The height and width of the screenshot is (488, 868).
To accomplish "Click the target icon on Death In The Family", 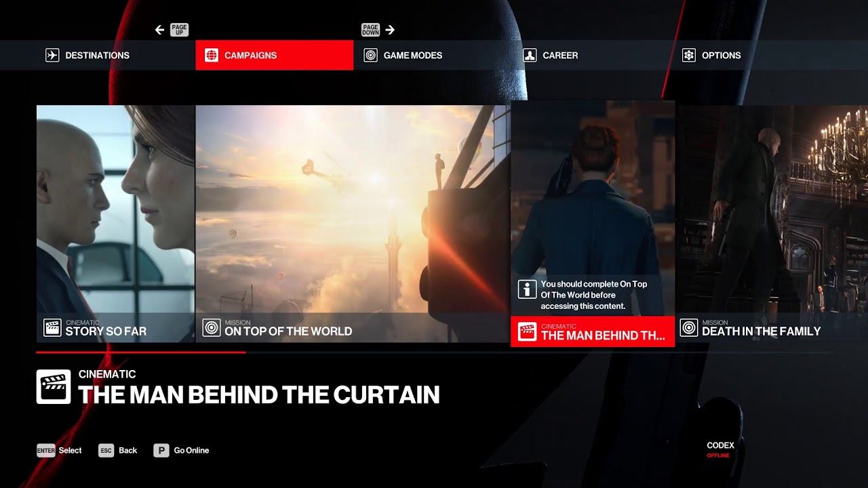I will tap(689, 328).
